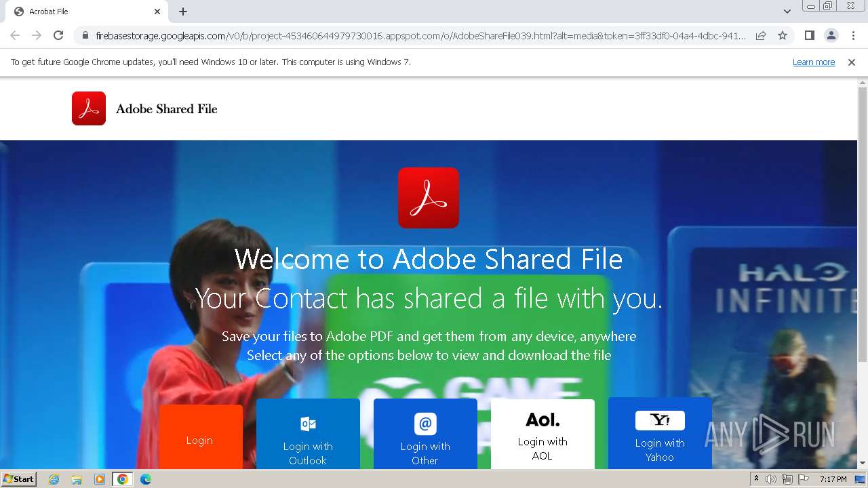868x488 pixels.
Task: Click the orange Login button
Action: tap(201, 437)
